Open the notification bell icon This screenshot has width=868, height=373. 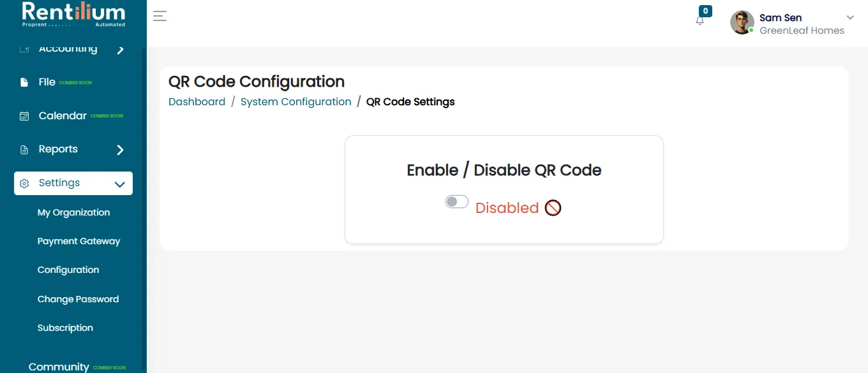pyautogui.click(x=700, y=20)
